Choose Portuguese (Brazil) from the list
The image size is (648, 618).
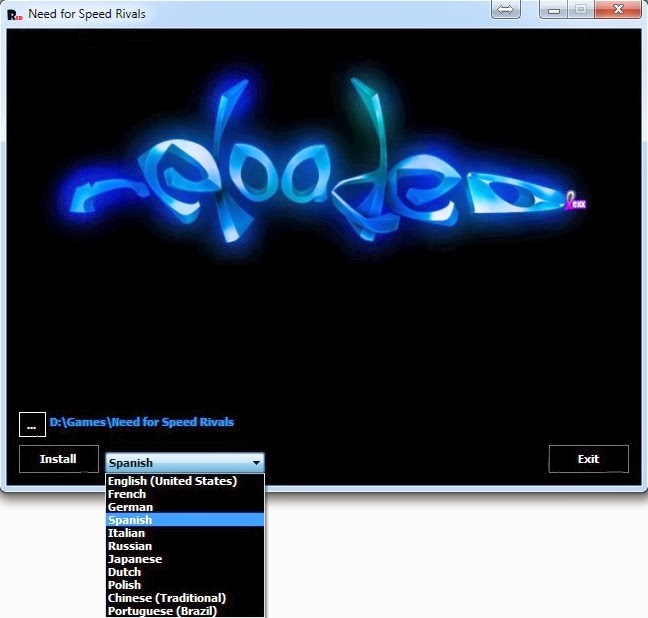click(185, 611)
